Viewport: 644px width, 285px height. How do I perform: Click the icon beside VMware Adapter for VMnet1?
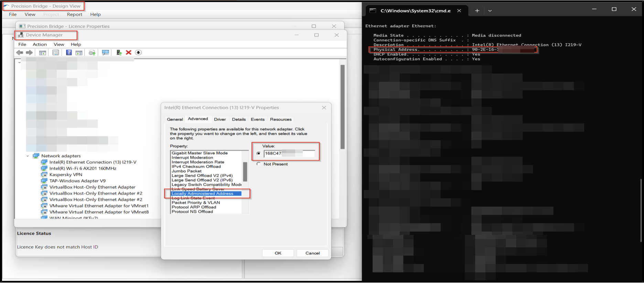click(x=44, y=206)
